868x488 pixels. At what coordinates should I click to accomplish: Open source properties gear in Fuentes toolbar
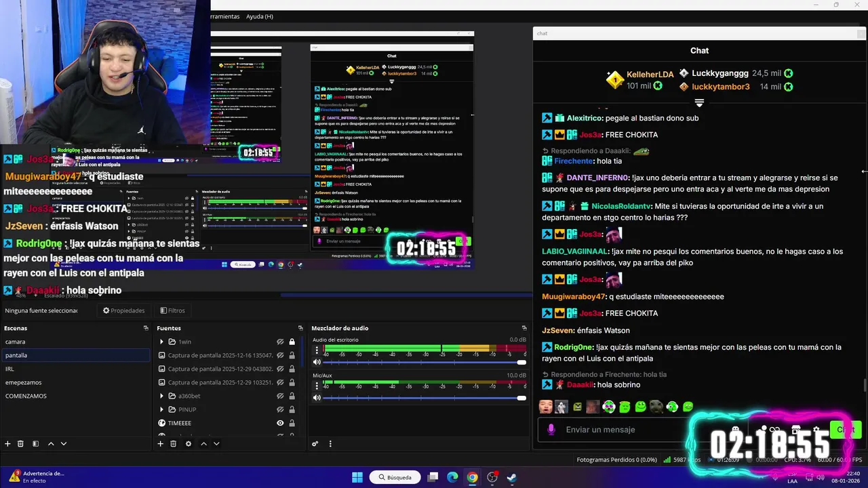click(x=189, y=444)
